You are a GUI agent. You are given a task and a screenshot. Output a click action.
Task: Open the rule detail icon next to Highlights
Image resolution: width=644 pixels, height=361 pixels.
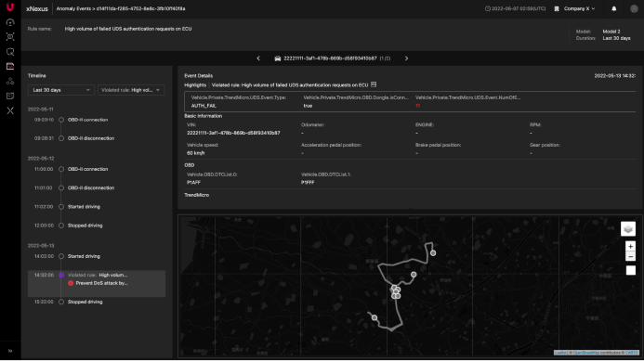click(374, 84)
